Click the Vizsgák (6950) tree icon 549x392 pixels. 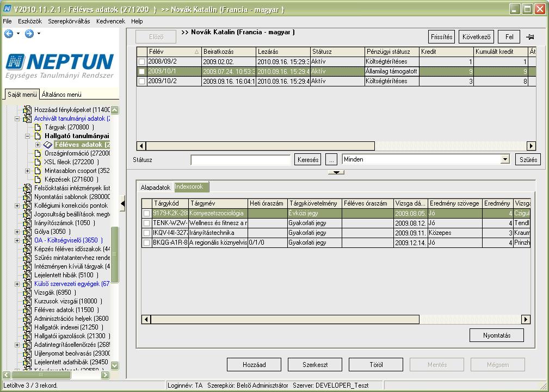[27, 293]
